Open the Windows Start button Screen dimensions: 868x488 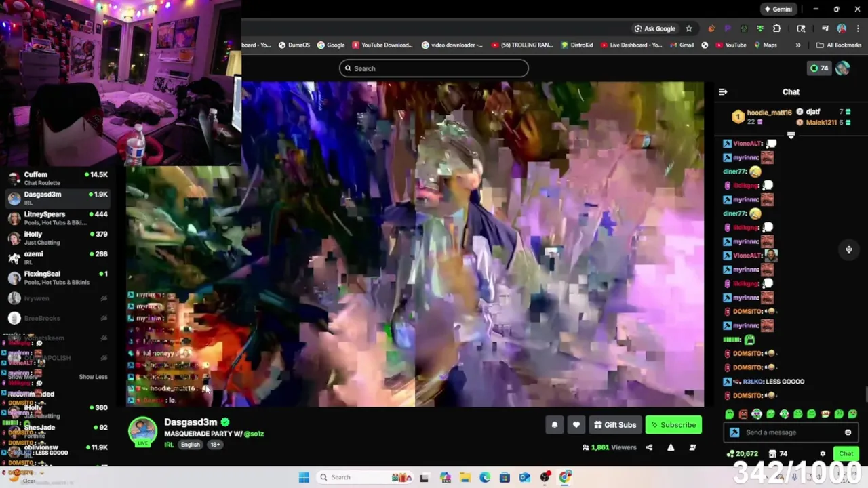tap(304, 477)
